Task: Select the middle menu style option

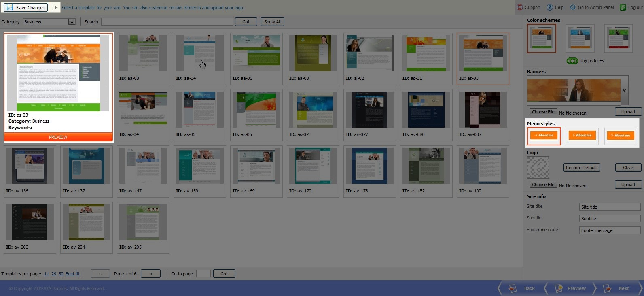Action: (582, 136)
